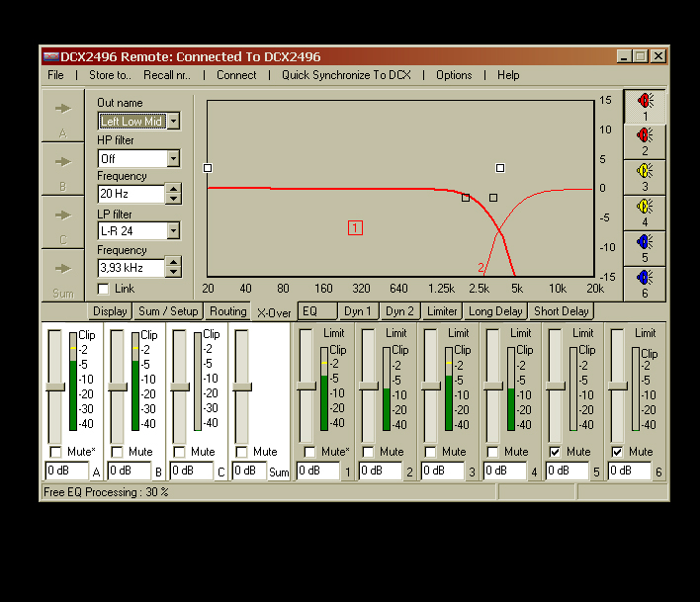Click the white handle at graph left edge
700x602 pixels.
pyautogui.click(x=208, y=168)
